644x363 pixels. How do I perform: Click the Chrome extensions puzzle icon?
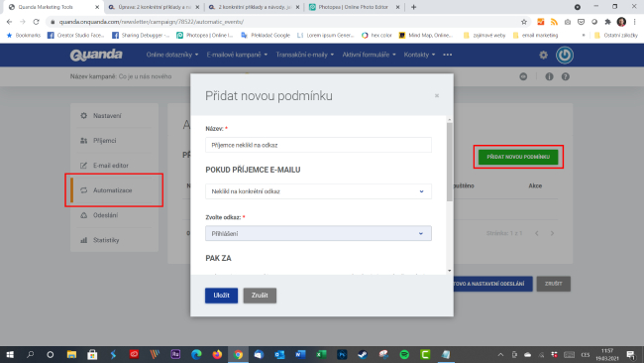click(x=608, y=22)
